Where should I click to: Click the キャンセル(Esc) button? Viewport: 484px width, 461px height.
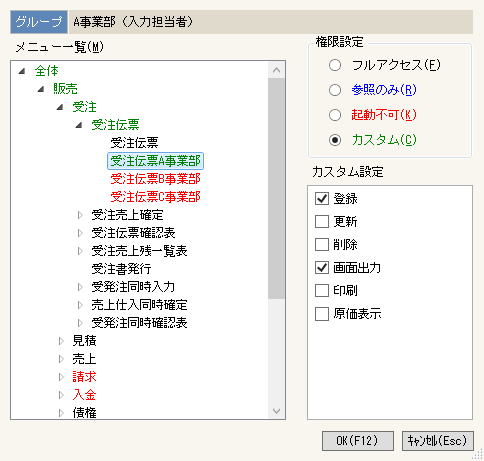click(437, 441)
